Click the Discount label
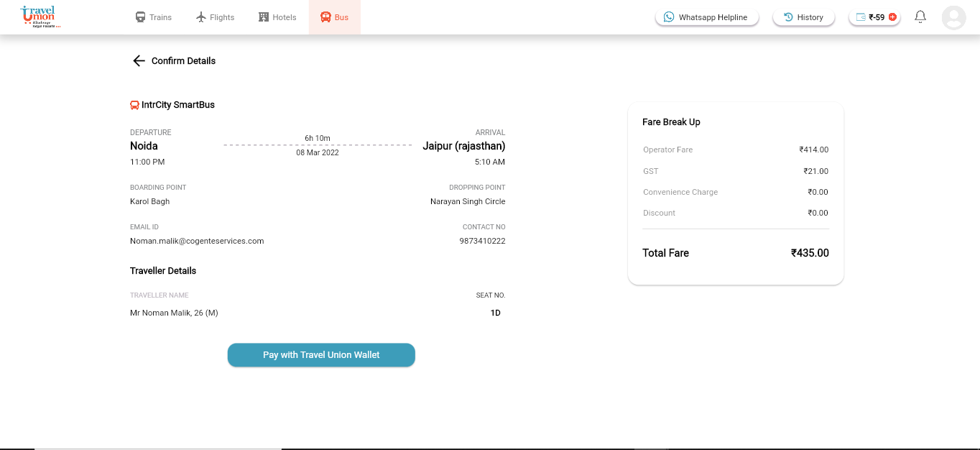 pyautogui.click(x=660, y=213)
